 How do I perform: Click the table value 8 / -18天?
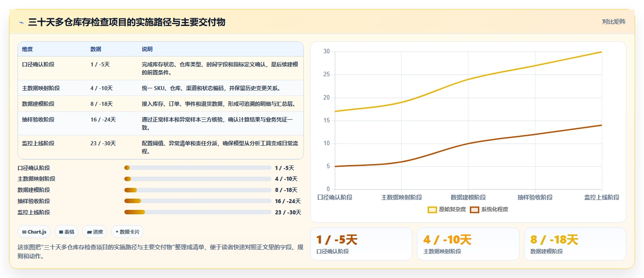(101, 104)
